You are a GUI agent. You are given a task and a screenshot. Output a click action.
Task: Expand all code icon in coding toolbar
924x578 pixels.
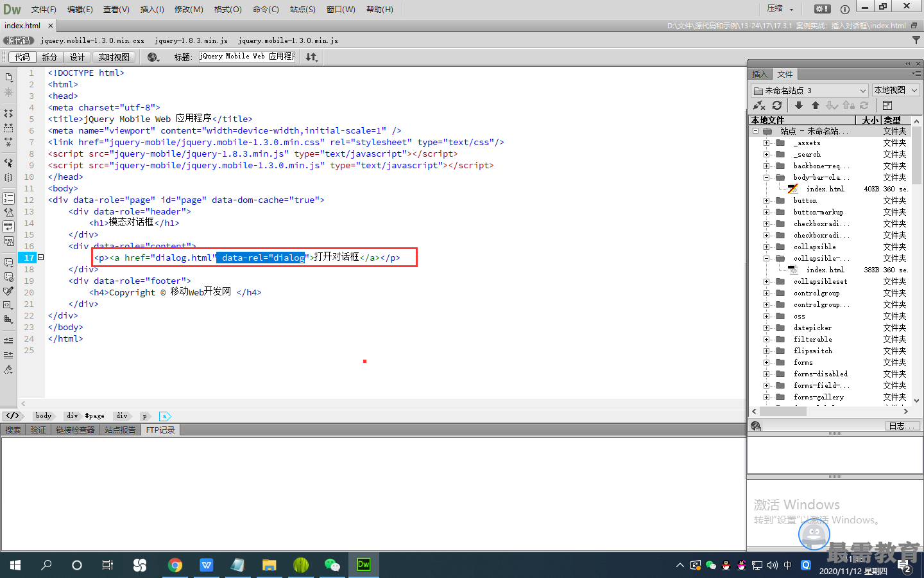pyautogui.click(x=8, y=142)
